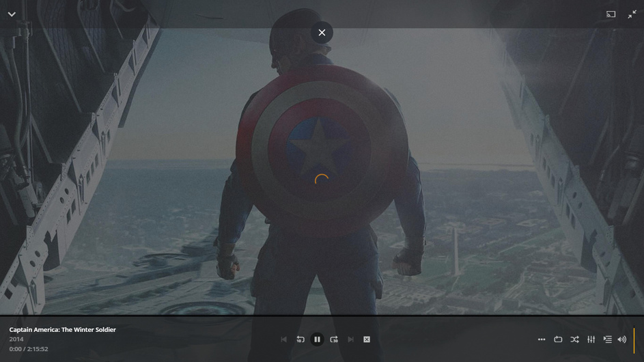The width and height of the screenshot is (644, 362).
Task: Open playback settings sliders icon
Action: coord(591,339)
